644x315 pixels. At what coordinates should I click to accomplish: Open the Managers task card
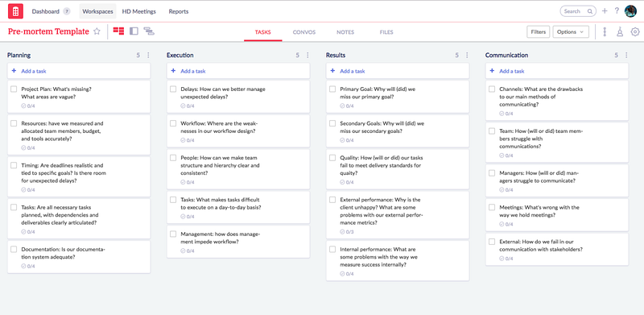[x=557, y=180]
